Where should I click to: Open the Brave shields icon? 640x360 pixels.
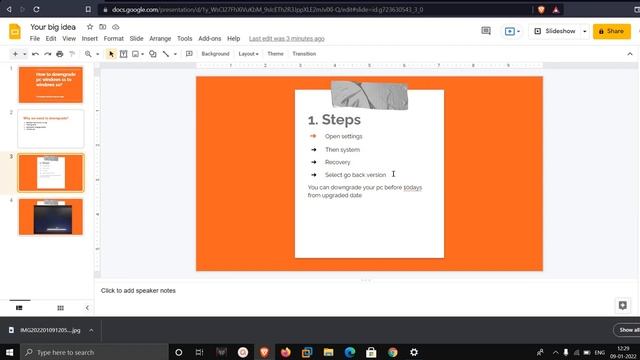pos(541,9)
